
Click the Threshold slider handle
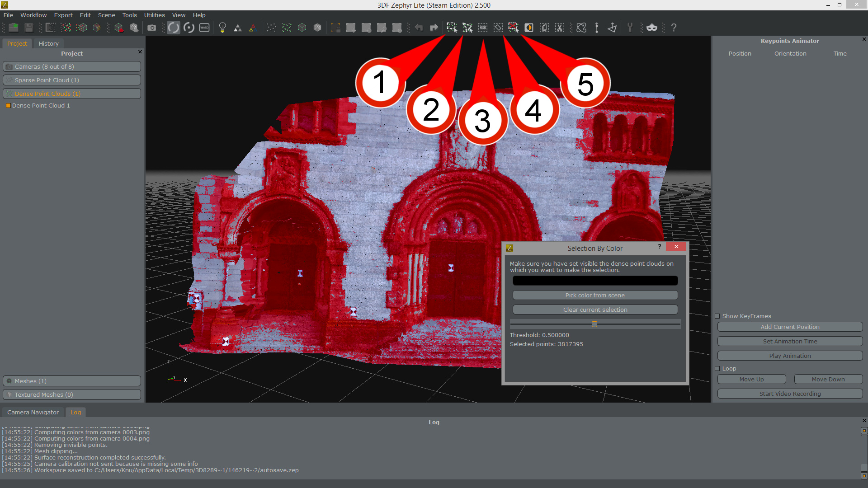pyautogui.click(x=594, y=324)
